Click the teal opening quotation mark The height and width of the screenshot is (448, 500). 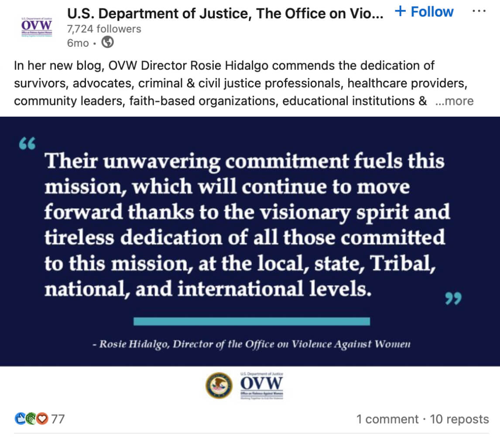tap(27, 144)
